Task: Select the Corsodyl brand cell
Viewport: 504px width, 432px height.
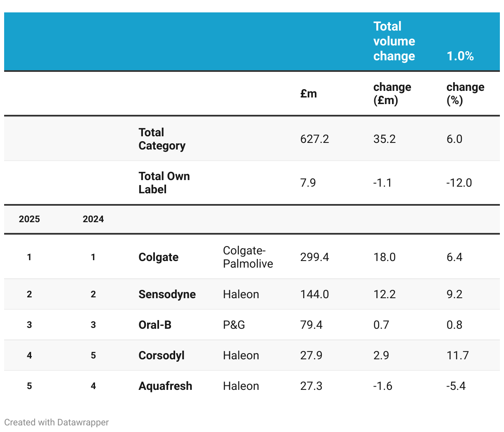Action: coord(162,355)
